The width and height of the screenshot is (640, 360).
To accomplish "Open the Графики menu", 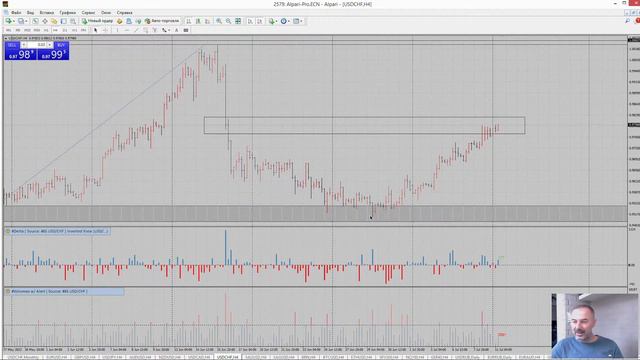I will coord(67,13).
